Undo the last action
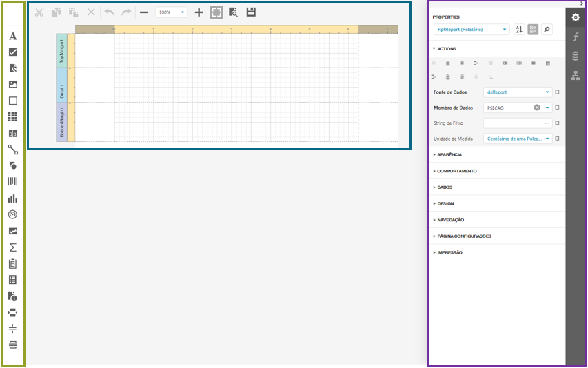The image size is (588, 368). 109,12
